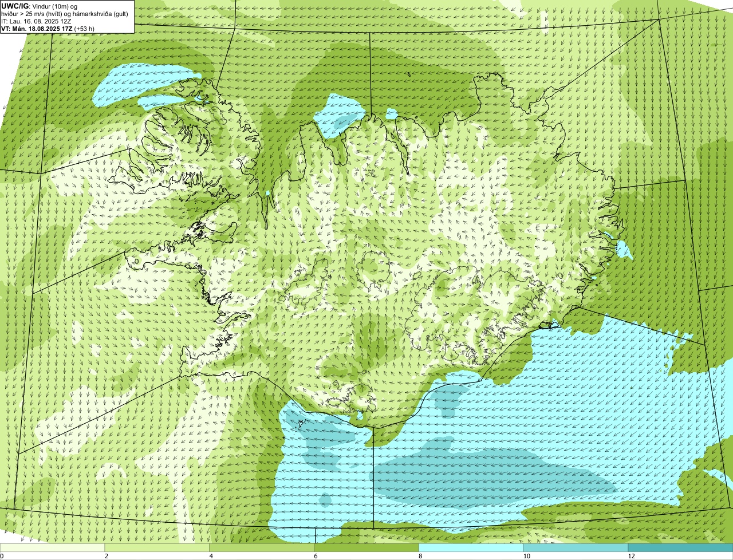Viewport: 733px width, 560px height.
Task: Click the '0' label under the color scale
Action: 2,556
